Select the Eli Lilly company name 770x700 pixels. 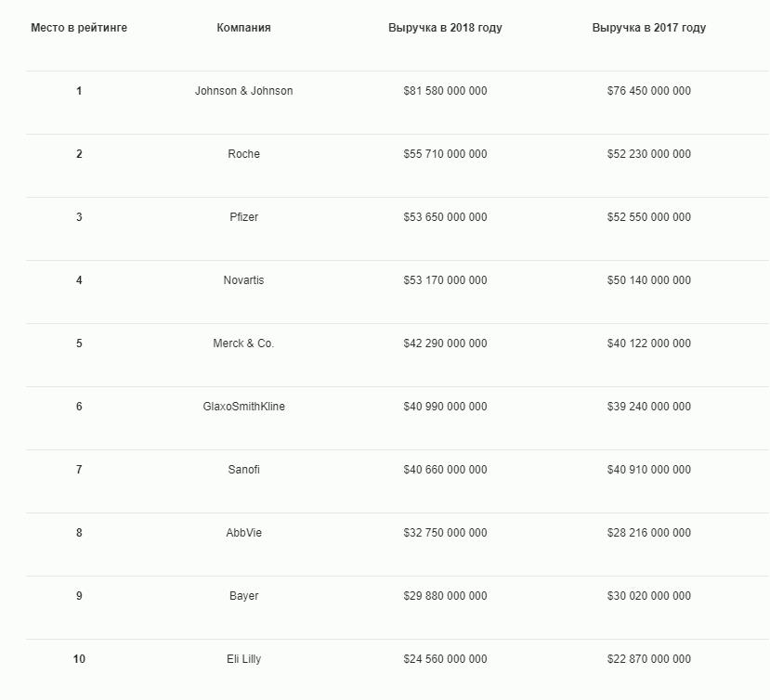point(243,659)
